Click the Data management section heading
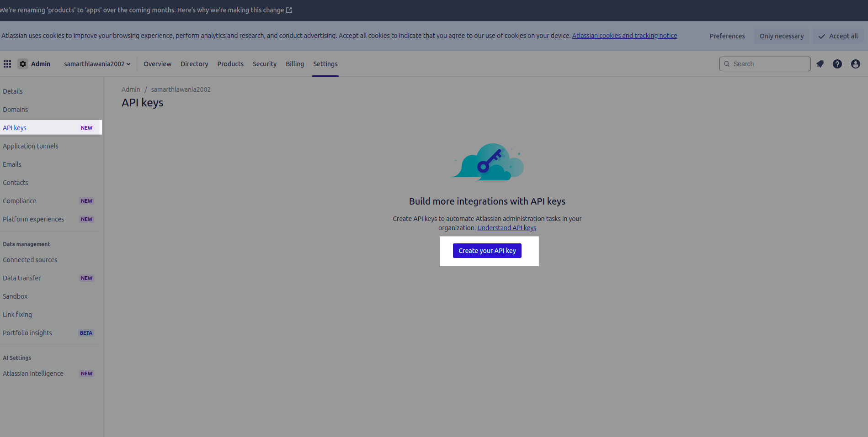Image resolution: width=868 pixels, height=437 pixels. tap(27, 244)
